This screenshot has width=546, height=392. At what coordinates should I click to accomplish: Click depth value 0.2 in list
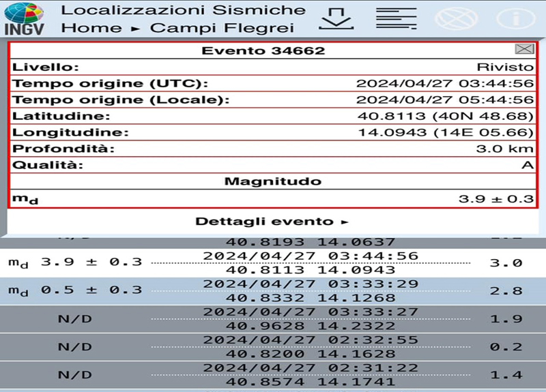pos(506,347)
